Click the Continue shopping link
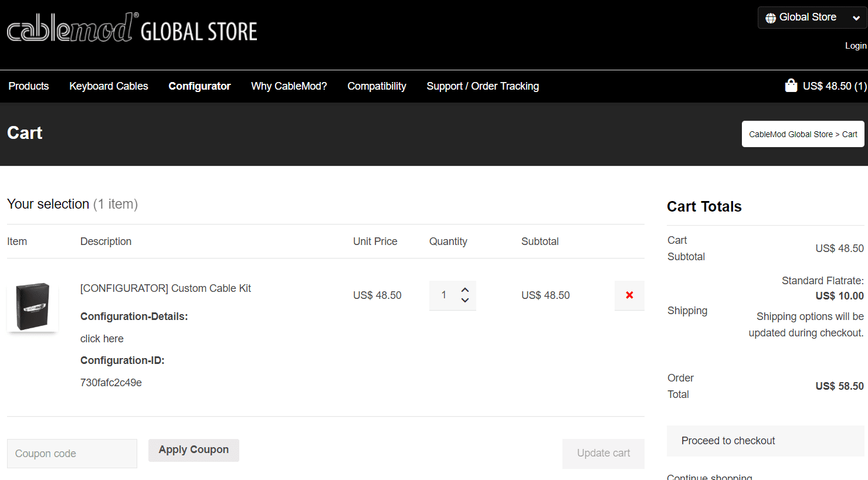Image resolution: width=868 pixels, height=480 pixels. click(710, 476)
